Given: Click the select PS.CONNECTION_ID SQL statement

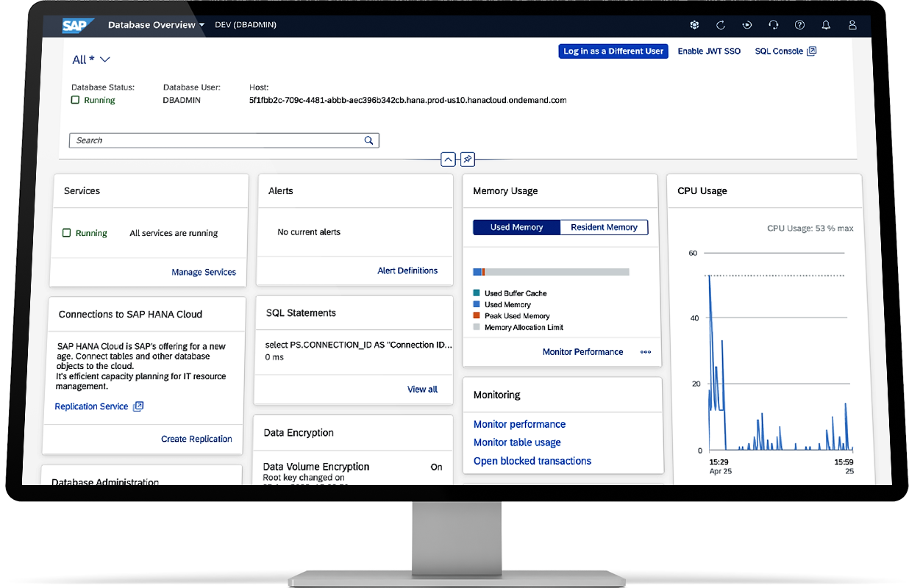Looking at the screenshot, I should click(x=358, y=345).
